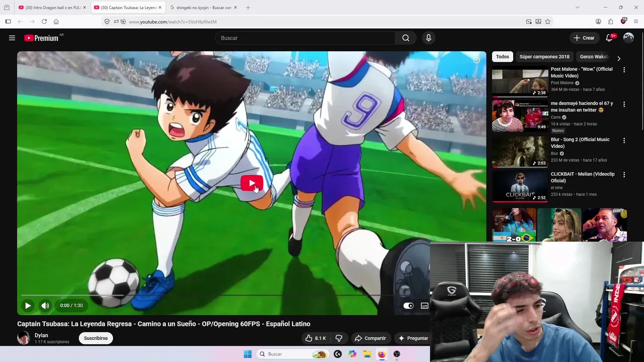Open Carre channel name link
Viewport: 644px width, 362px height.
point(555,117)
